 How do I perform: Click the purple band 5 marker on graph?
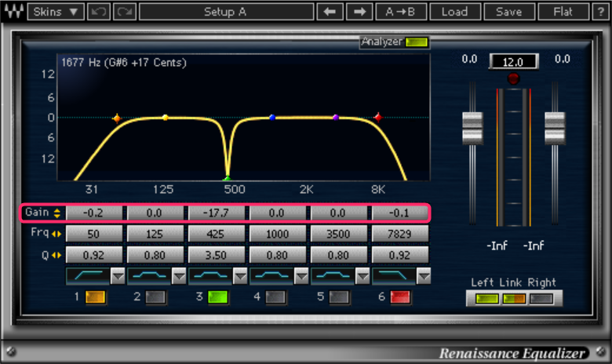pyautogui.click(x=336, y=118)
